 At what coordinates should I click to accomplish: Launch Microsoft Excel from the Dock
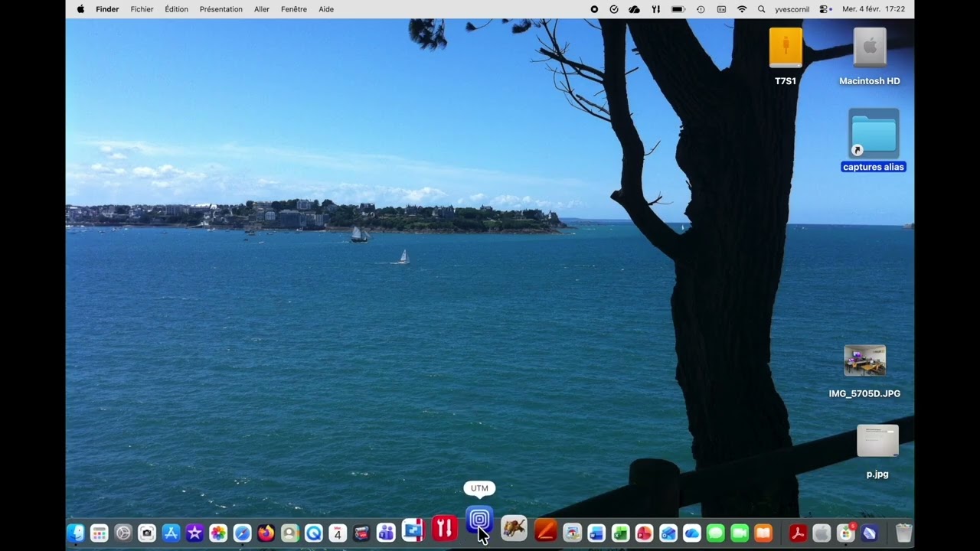pos(620,533)
